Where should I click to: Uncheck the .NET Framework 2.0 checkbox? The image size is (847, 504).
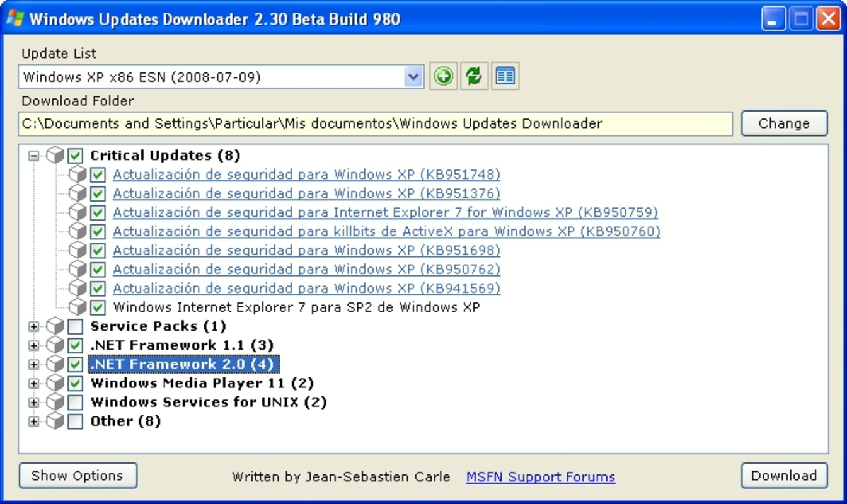click(x=75, y=364)
